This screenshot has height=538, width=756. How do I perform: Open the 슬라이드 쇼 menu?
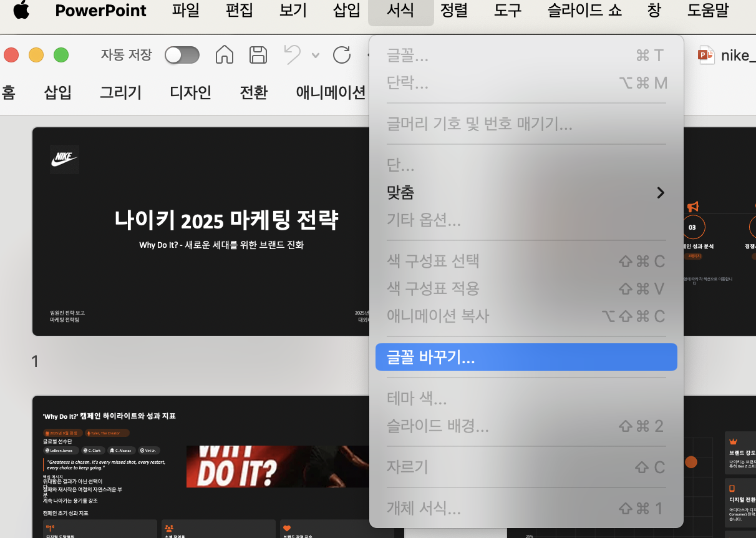tap(584, 11)
